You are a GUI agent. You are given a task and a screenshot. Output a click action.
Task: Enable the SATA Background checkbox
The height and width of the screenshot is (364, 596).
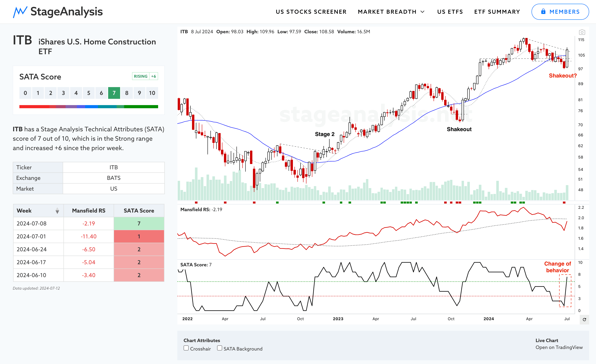(x=219, y=348)
